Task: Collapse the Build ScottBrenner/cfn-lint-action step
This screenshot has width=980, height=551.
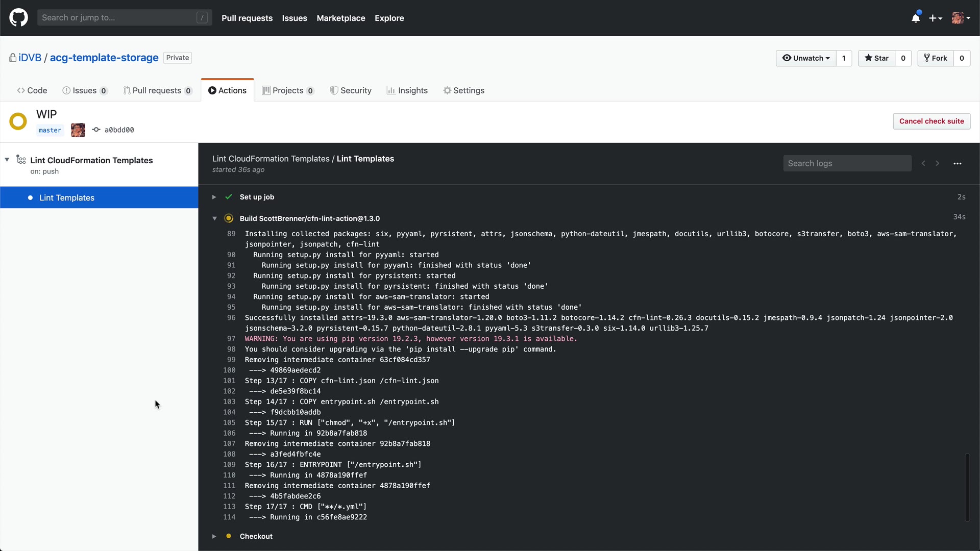Action: [214, 218]
